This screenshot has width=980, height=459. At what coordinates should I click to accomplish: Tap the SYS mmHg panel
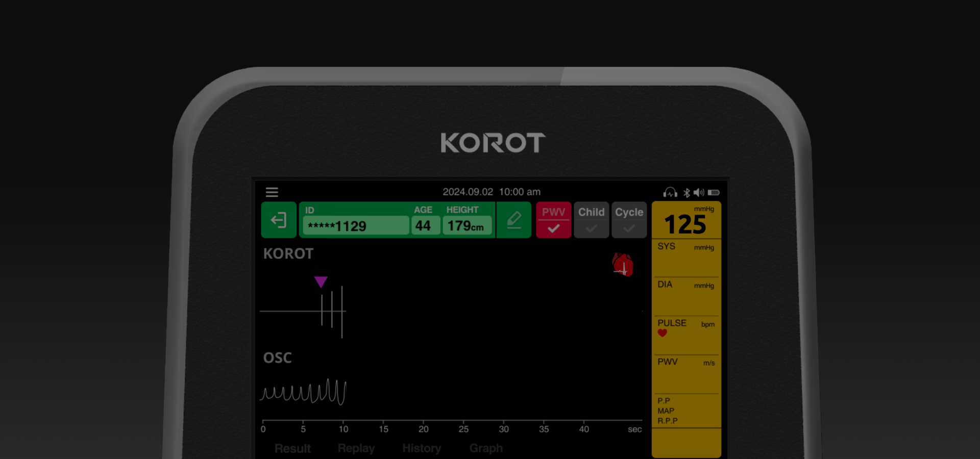(686, 258)
